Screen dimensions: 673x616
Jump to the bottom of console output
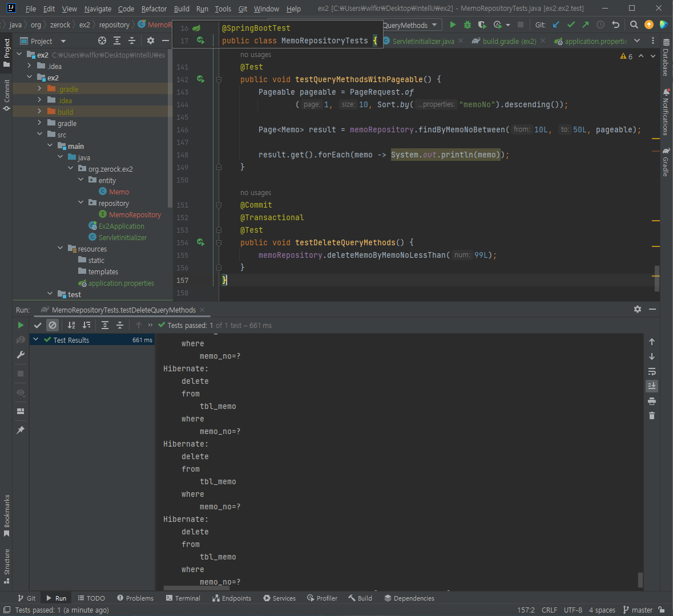coord(651,356)
